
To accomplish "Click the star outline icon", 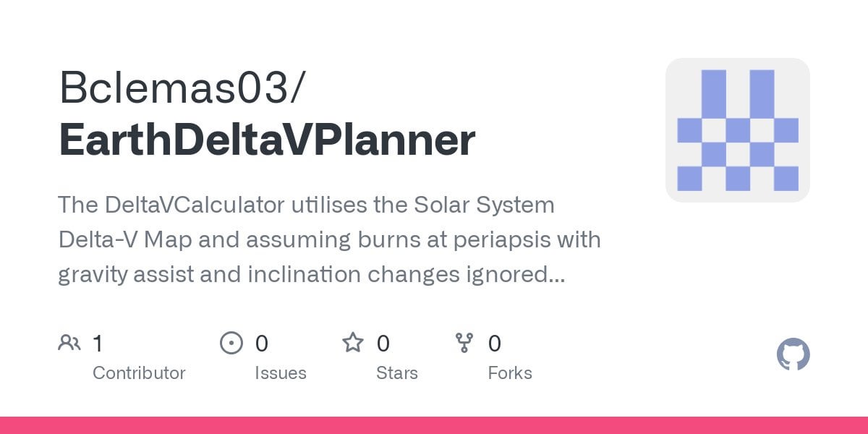I will pos(353,342).
